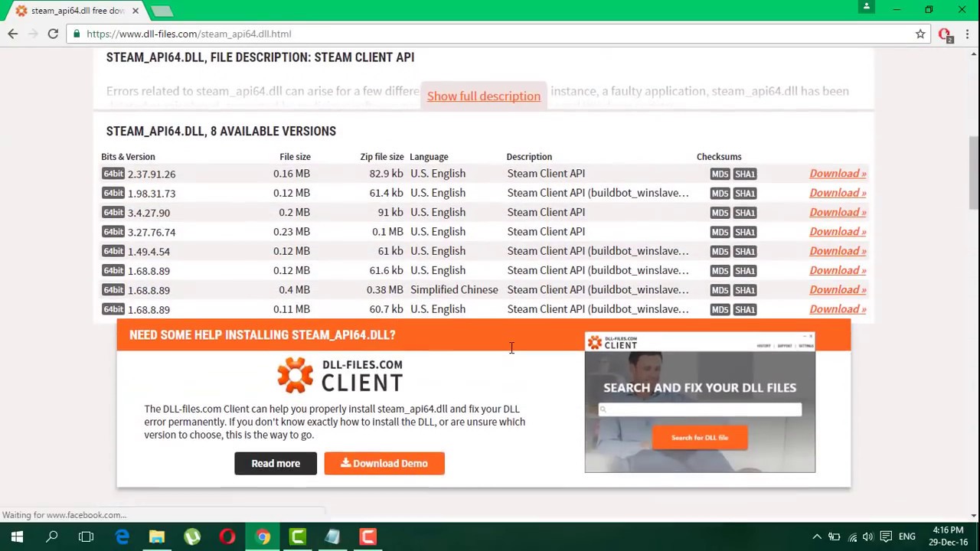Click Search for DLL file button in preview

tap(700, 438)
